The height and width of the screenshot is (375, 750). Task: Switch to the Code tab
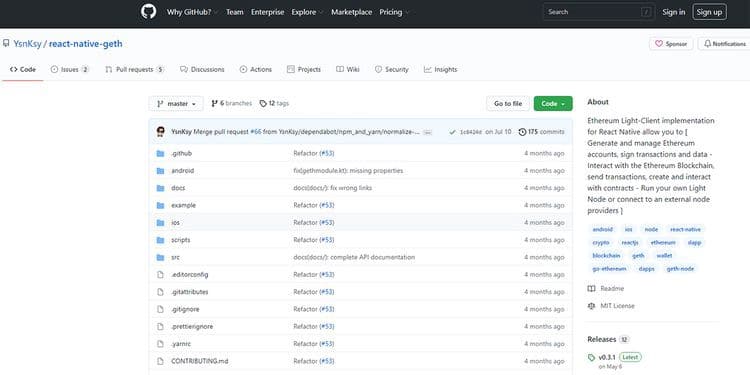[x=22, y=69]
